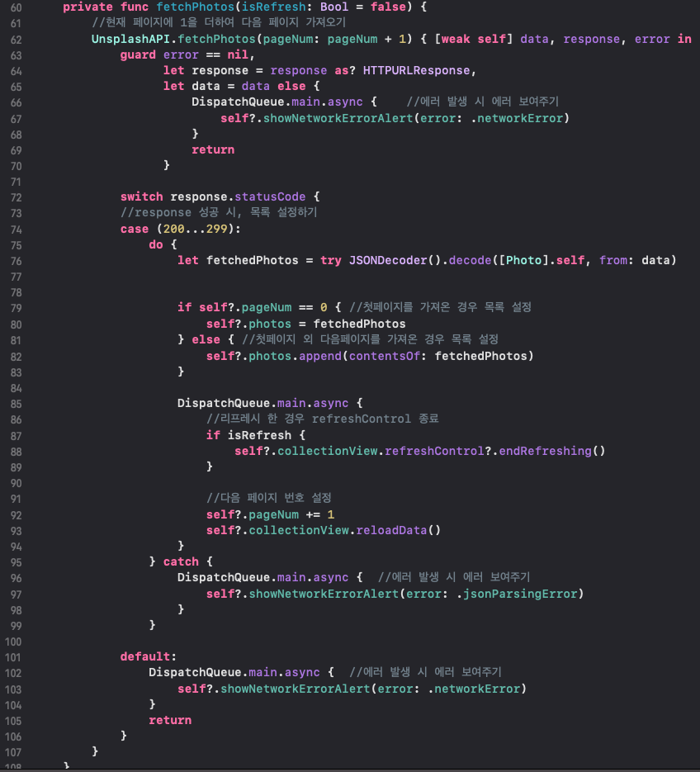The width and height of the screenshot is (700, 772).
Task: Click the 'case' keyword on line 74
Action: coord(135,229)
